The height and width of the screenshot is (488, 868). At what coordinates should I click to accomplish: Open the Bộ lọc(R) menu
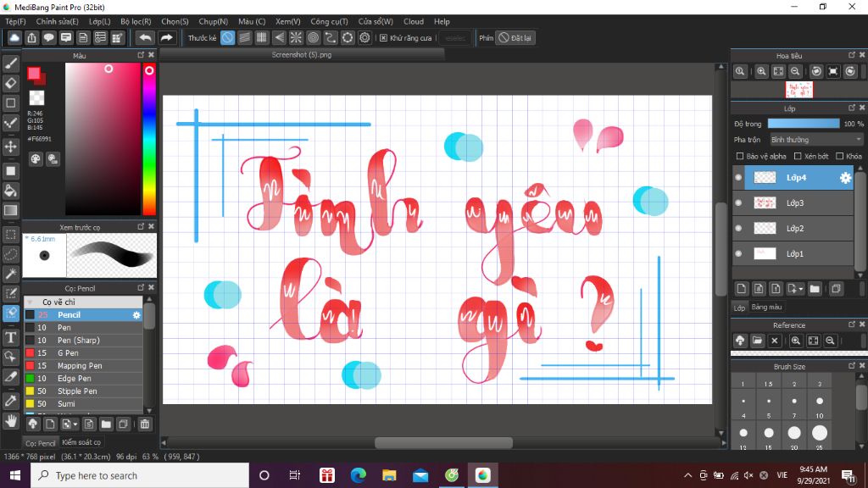point(136,21)
